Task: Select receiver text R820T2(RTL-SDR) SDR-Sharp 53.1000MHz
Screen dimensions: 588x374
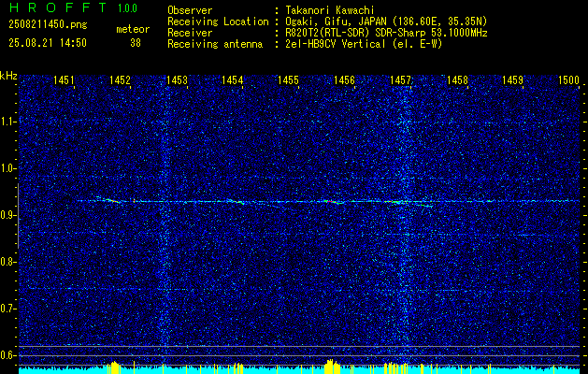Action: (x=386, y=33)
